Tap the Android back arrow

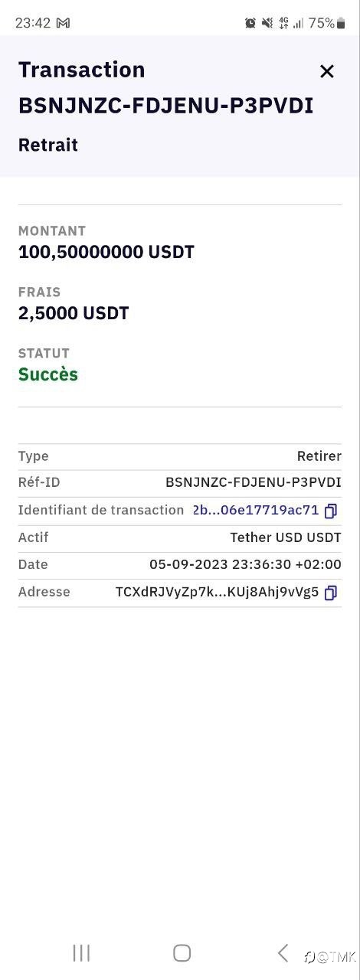point(283,952)
